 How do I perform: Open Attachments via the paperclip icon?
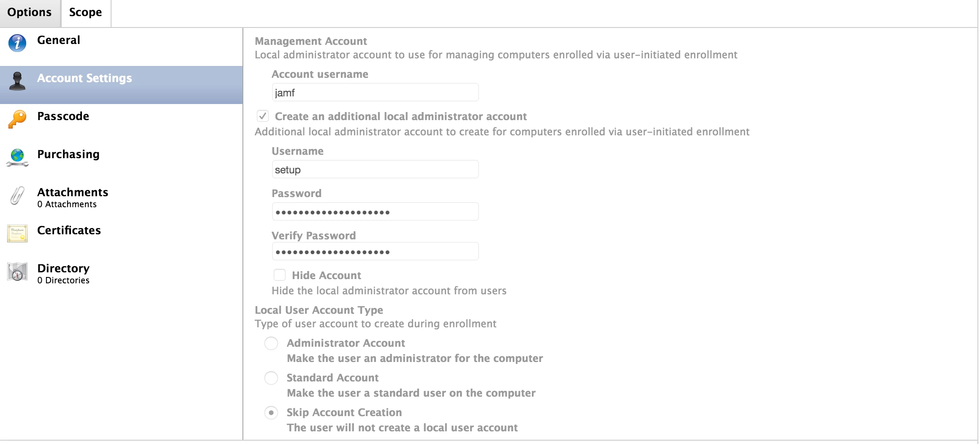tap(17, 195)
